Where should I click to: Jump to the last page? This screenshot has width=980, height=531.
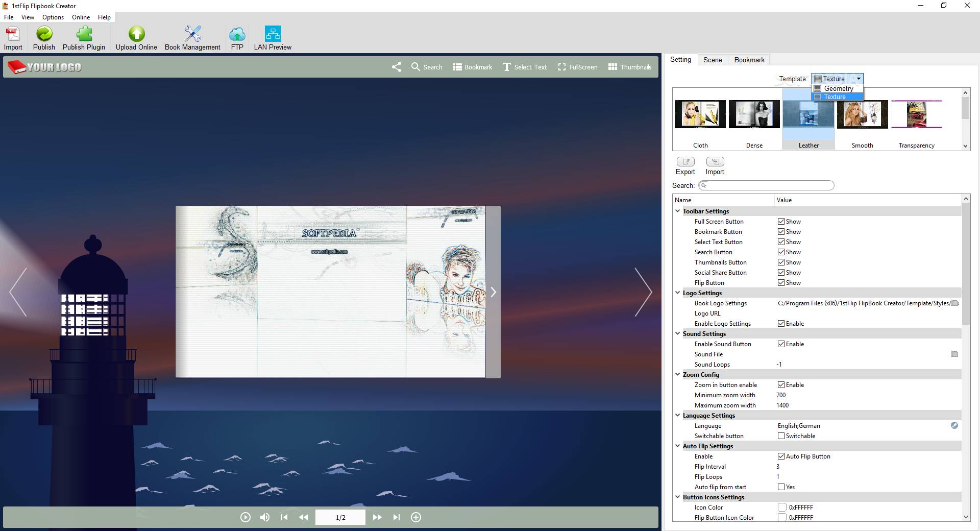[x=397, y=517]
